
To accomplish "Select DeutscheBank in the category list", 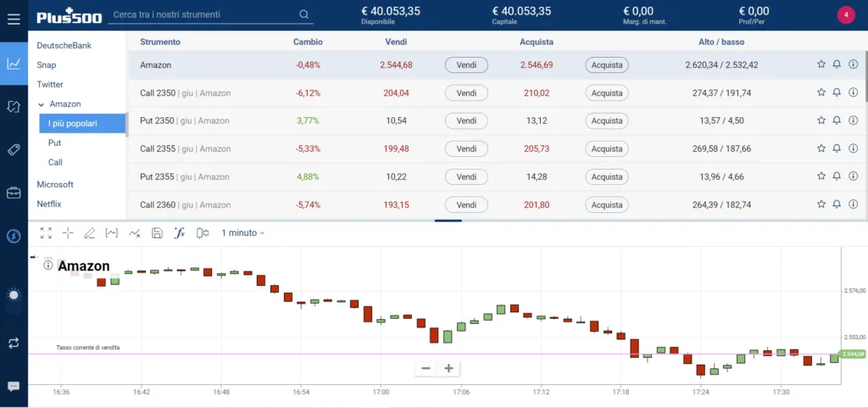I will pos(64,46).
